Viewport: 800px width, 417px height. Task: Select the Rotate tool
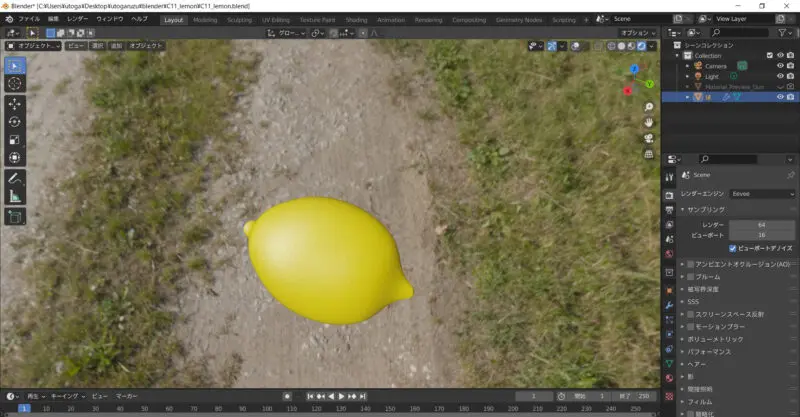(15, 122)
